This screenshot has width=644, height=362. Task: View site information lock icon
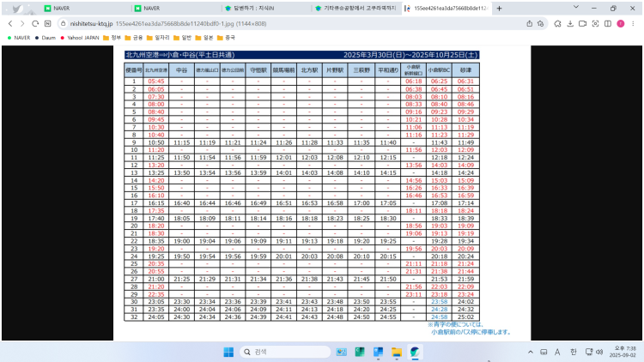(x=64, y=24)
